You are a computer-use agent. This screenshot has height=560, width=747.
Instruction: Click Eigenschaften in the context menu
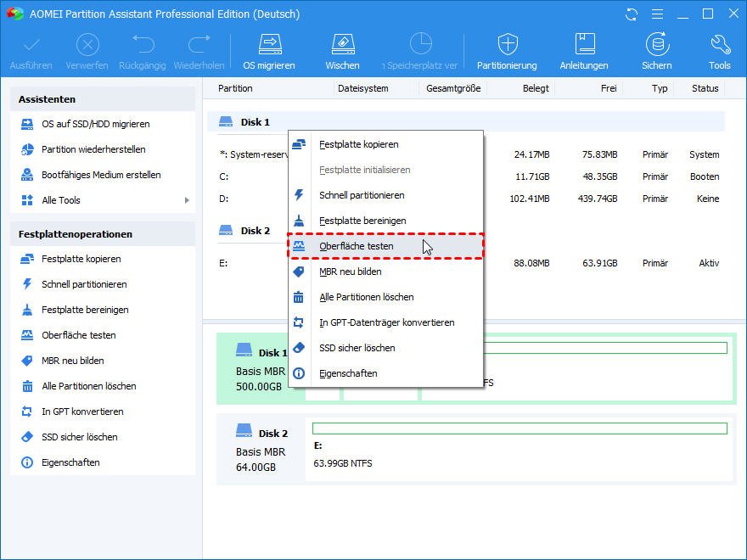348,373
